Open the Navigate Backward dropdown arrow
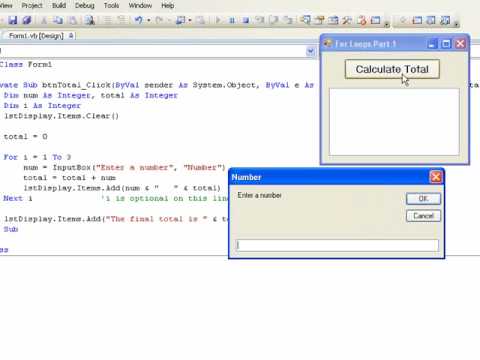The height and width of the screenshot is (360, 480). (x=190, y=20)
